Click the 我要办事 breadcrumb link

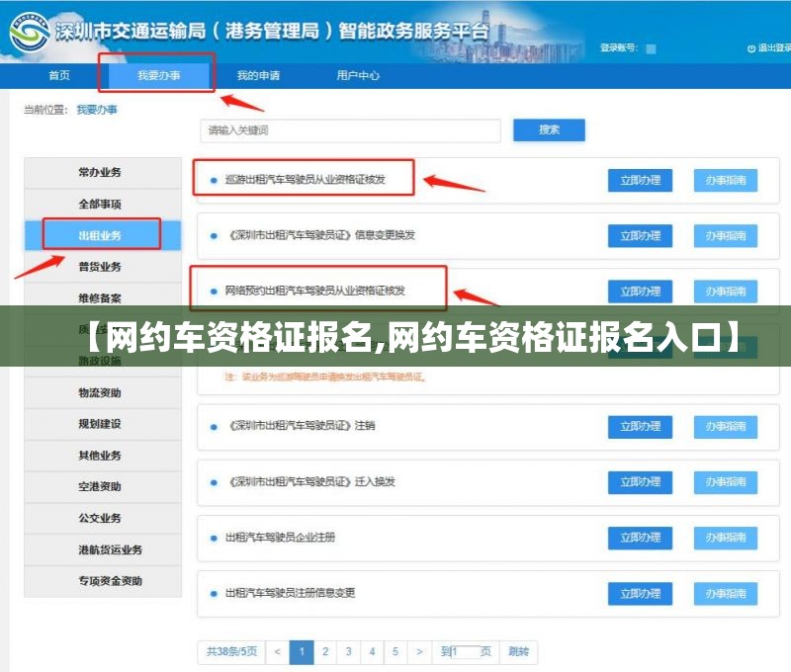click(x=97, y=110)
